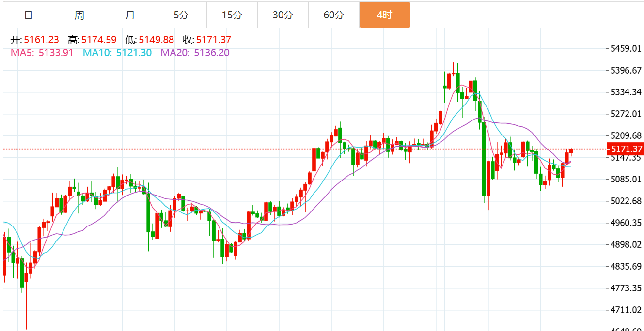Click the last red candlestick on the chart
The image size is (644, 331).
click(x=571, y=151)
